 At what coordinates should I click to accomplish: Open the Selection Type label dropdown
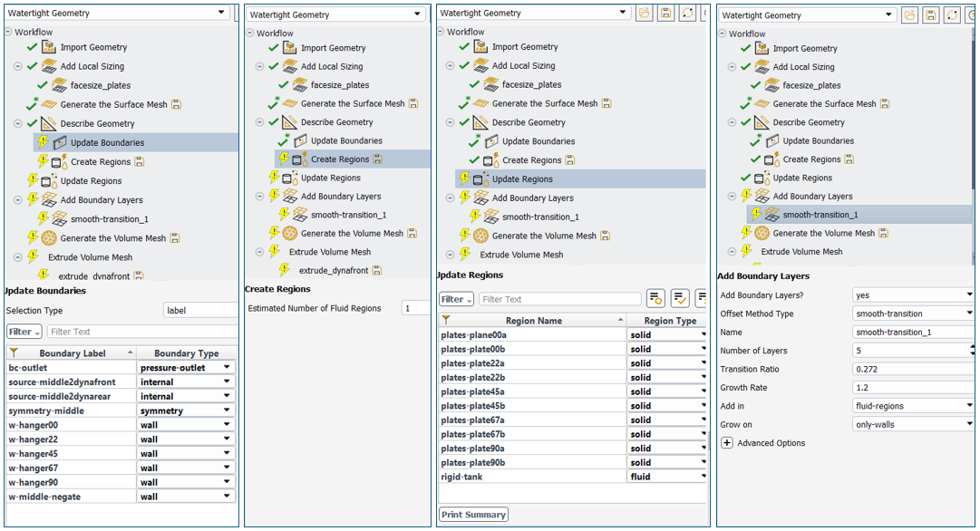(x=200, y=311)
